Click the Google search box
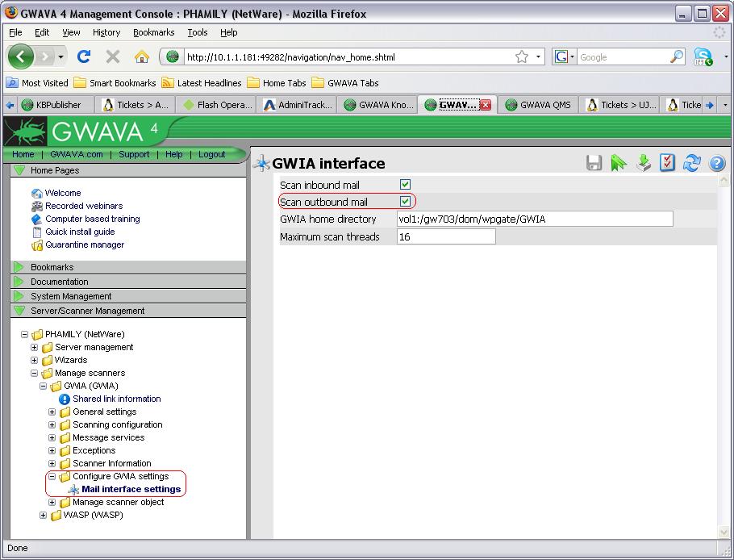This screenshot has height=560, width=734. pyautogui.click(x=623, y=57)
